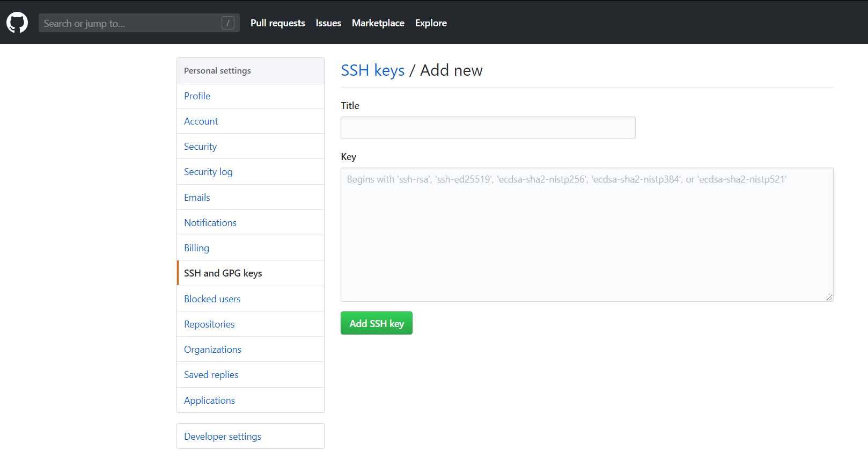
Task: Open Billing settings
Action: [x=251, y=248]
